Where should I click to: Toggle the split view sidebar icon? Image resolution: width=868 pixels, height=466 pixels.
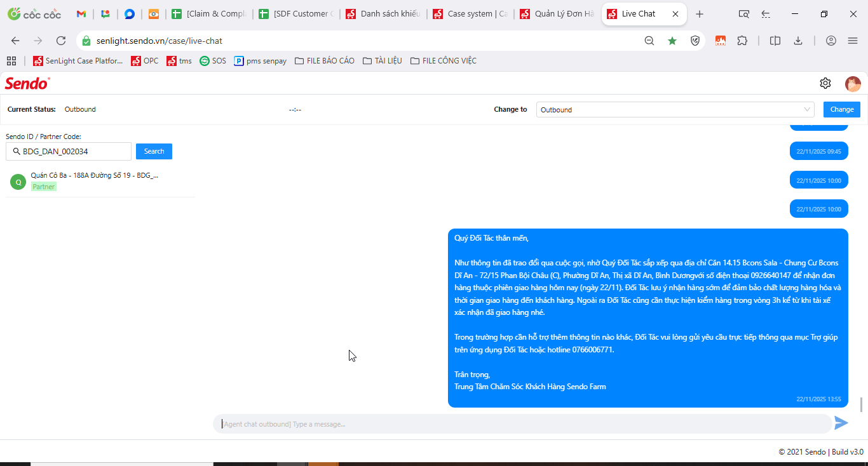coord(775,41)
